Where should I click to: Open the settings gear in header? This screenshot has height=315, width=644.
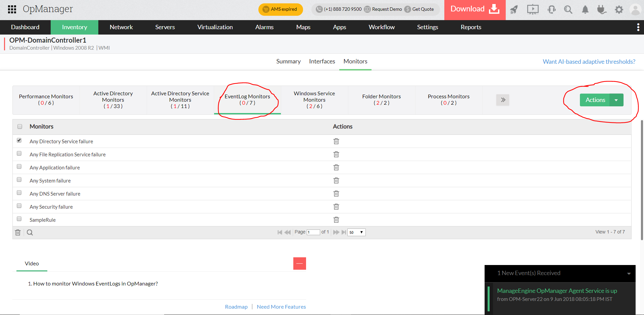point(619,9)
